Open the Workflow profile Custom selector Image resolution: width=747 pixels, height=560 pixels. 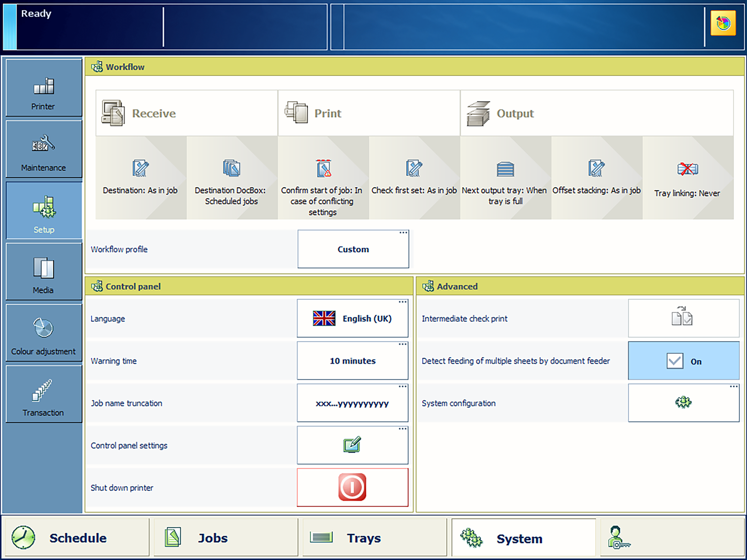353,250
